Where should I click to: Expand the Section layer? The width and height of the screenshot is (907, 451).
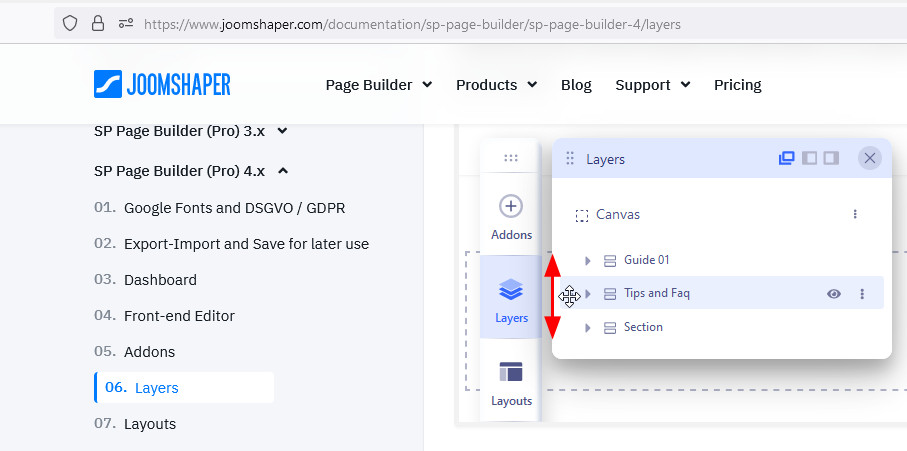pyautogui.click(x=588, y=328)
